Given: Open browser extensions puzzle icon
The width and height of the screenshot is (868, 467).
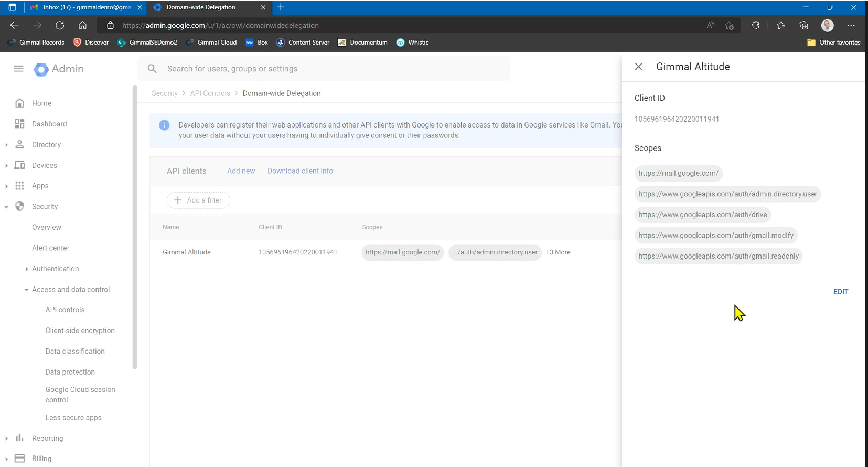Looking at the screenshot, I should point(755,25).
